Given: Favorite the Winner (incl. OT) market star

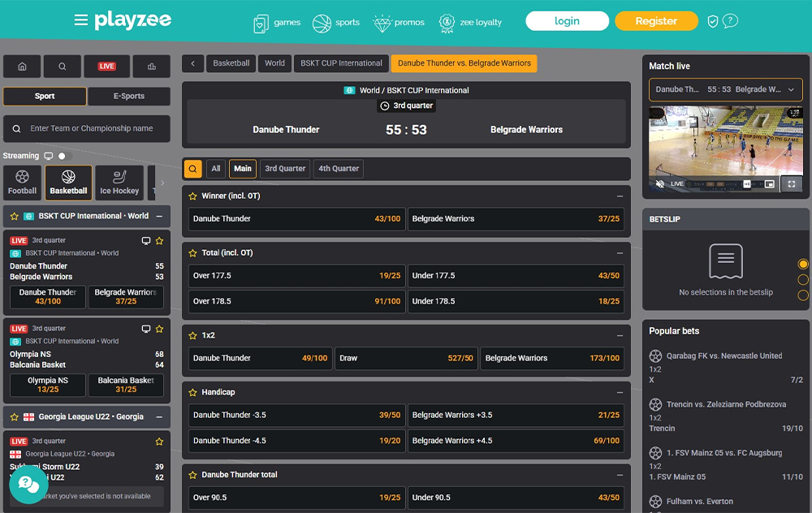Looking at the screenshot, I should click(x=193, y=196).
